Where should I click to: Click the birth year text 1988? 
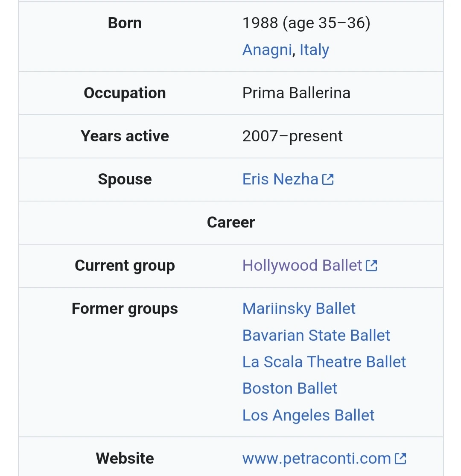click(x=259, y=23)
